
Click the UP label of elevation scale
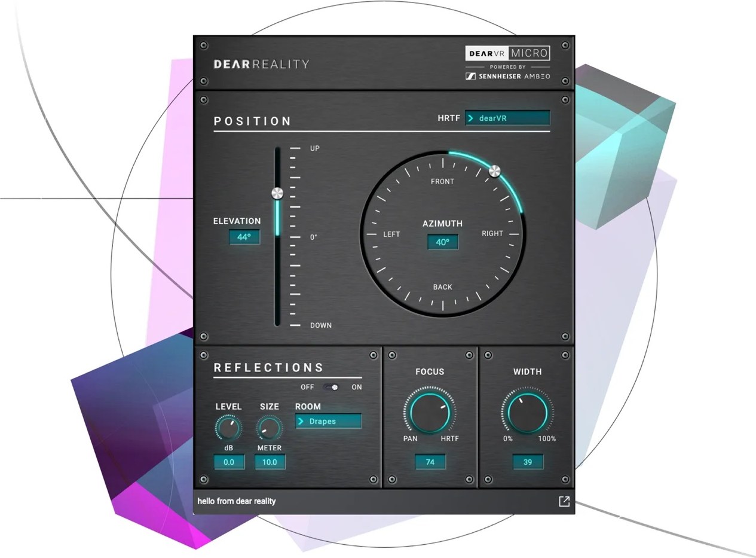point(314,148)
